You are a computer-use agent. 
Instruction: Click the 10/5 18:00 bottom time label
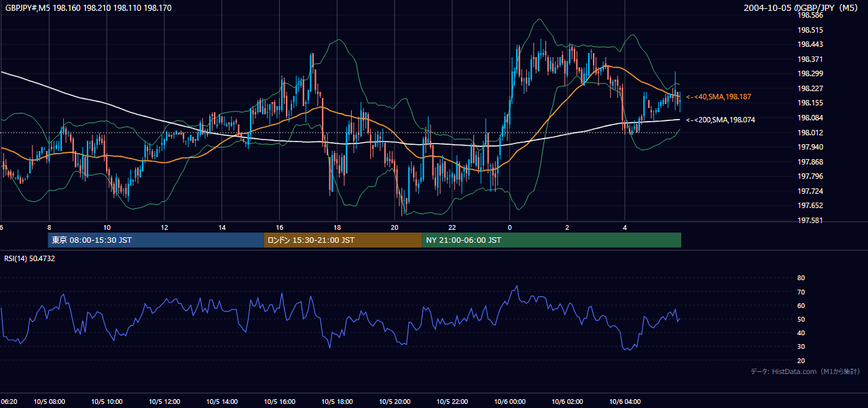coord(337,402)
